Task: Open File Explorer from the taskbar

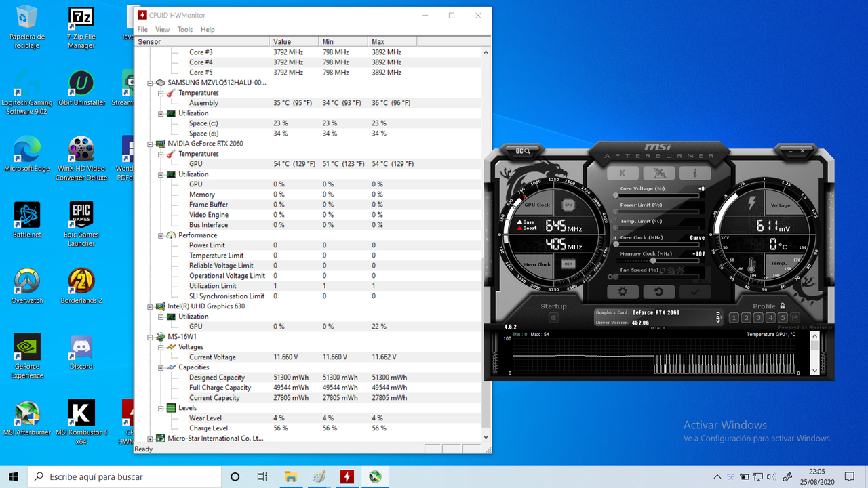Action: coord(290,476)
